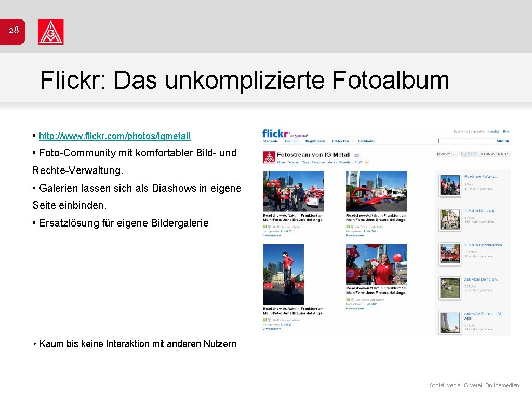This screenshot has height=399, width=532.
Task: Click caption text under the smiling woman photo
Action: click(376, 290)
